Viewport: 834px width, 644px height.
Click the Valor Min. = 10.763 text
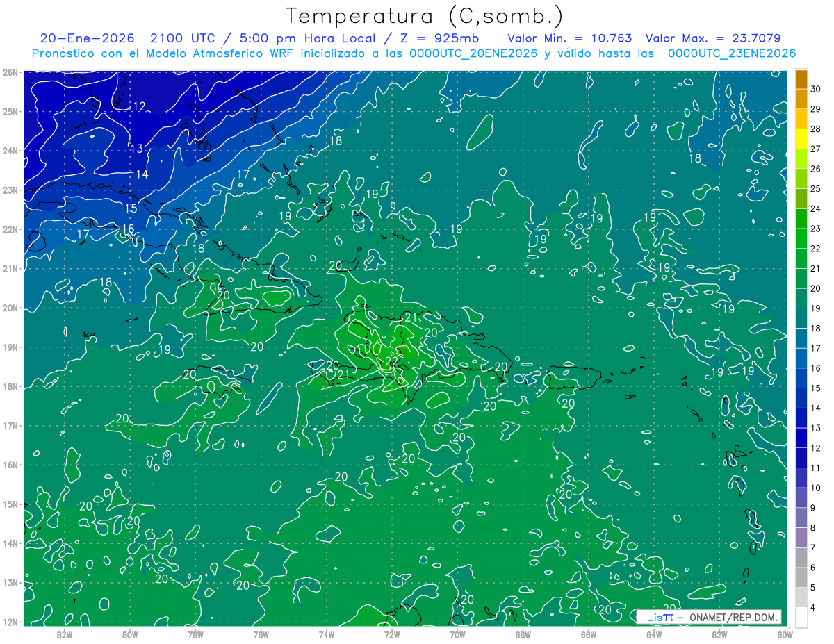tap(570, 38)
